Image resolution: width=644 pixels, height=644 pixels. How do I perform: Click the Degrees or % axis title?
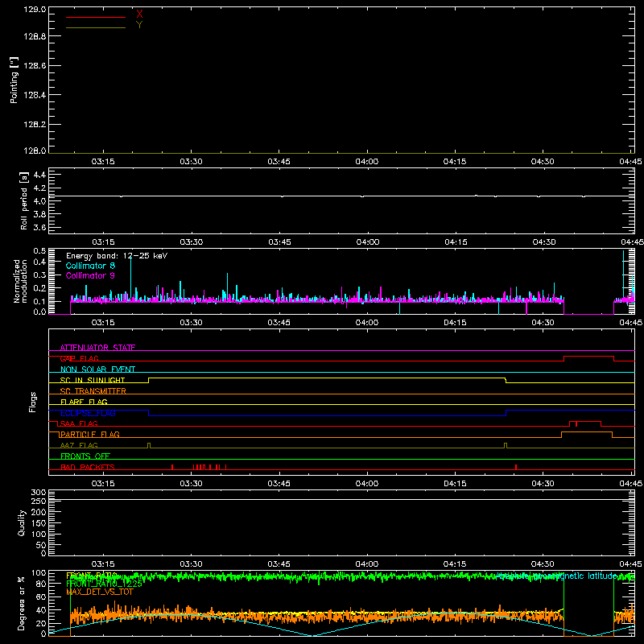[22, 603]
